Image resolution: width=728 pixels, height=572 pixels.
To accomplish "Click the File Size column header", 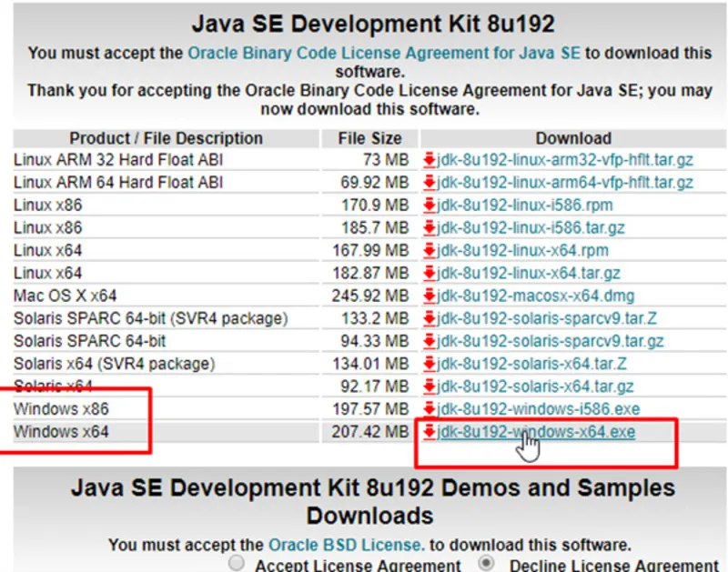I will tap(370, 139).
